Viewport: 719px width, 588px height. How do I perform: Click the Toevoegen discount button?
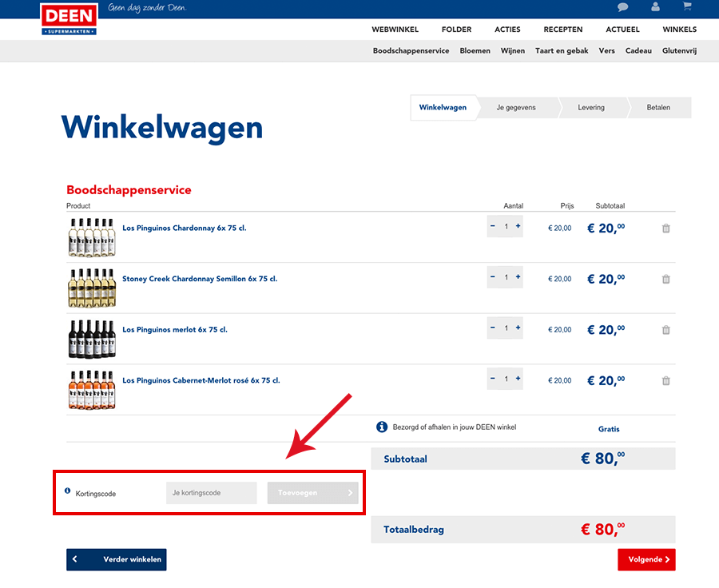pyautogui.click(x=312, y=493)
